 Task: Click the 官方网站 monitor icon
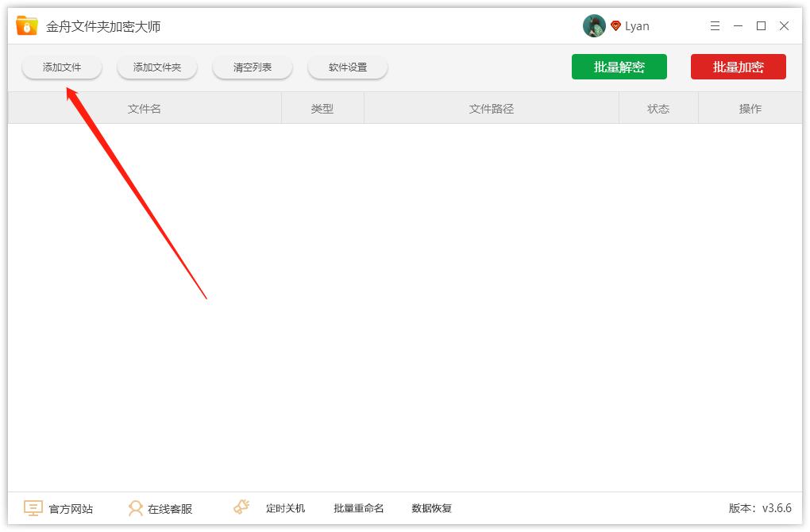coord(31,508)
